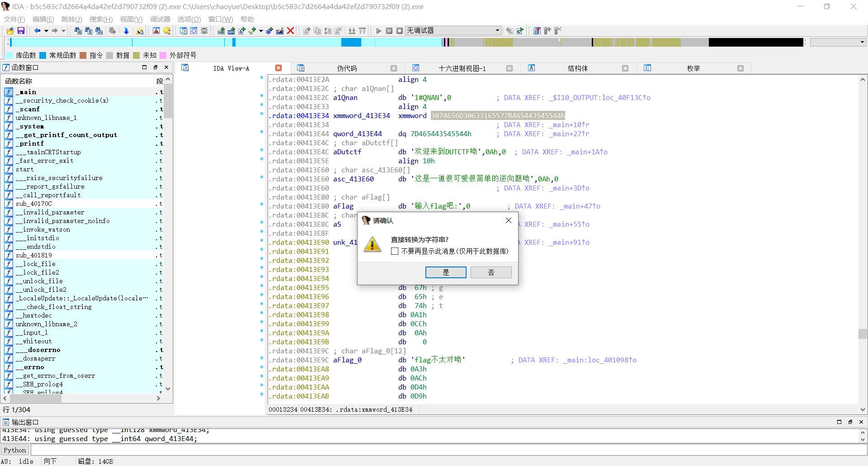
Task: Click the save database disk icon
Action: coord(20,30)
